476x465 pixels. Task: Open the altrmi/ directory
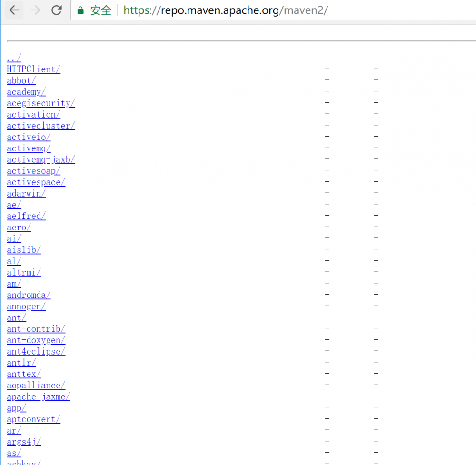click(24, 272)
